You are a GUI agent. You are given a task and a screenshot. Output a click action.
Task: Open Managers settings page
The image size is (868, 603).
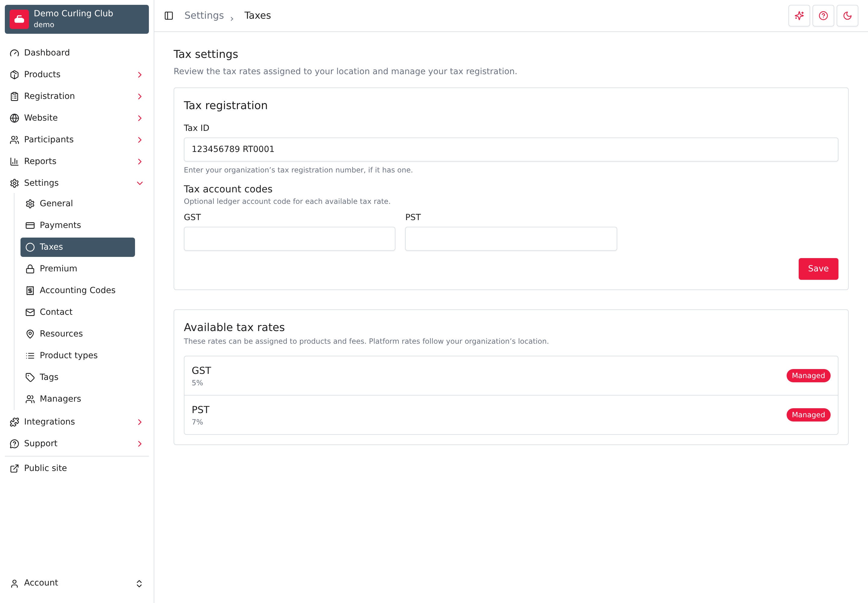77,399
